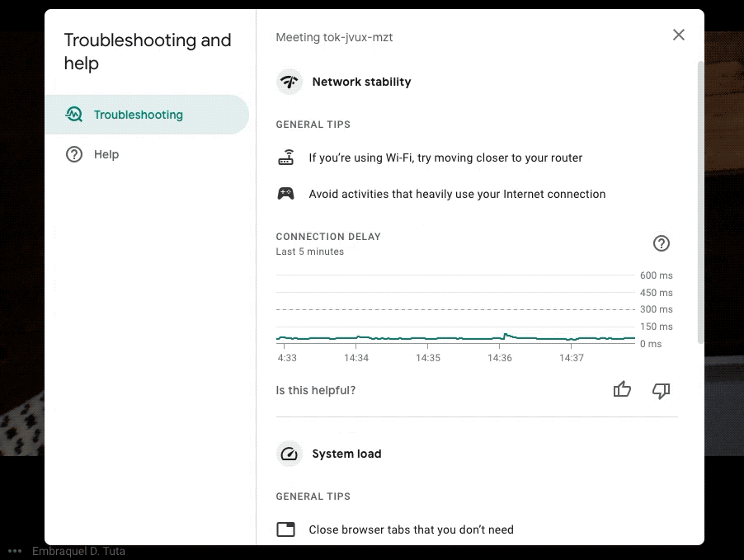The image size is (744, 560).
Task: Click the game controller icon
Action: pos(285,194)
